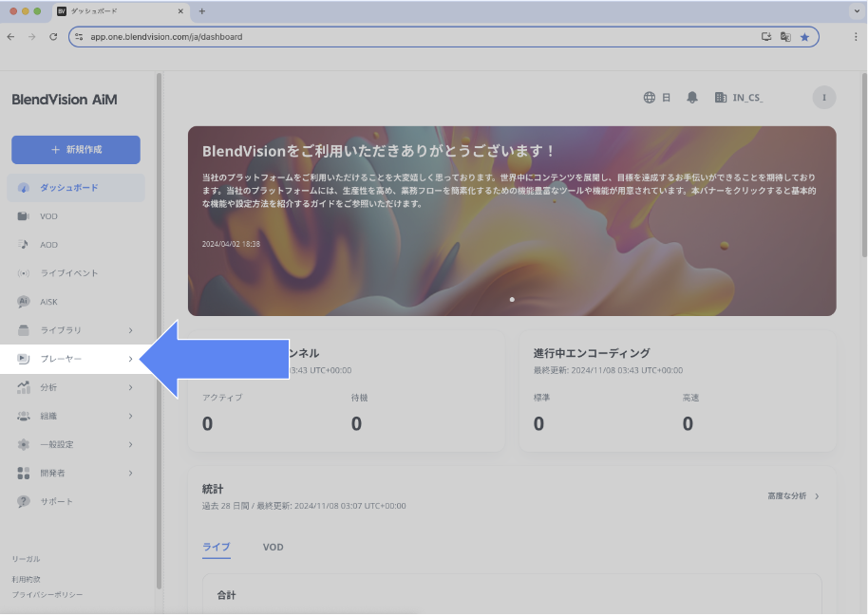Click the 一般設定 gear icon

[x=23, y=445]
